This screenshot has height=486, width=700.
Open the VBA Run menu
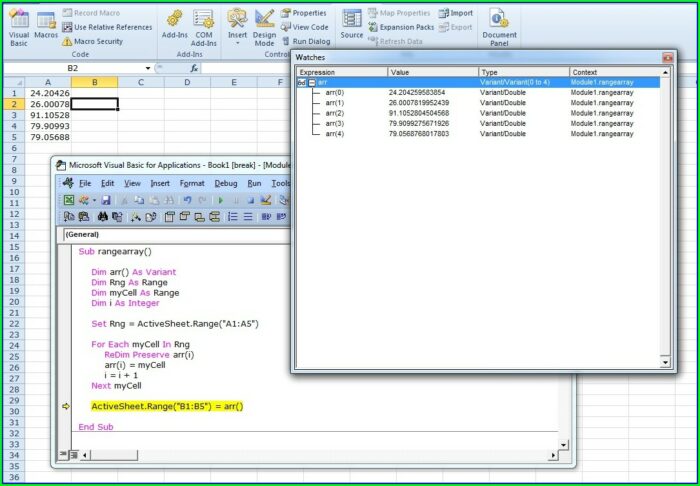(x=254, y=183)
